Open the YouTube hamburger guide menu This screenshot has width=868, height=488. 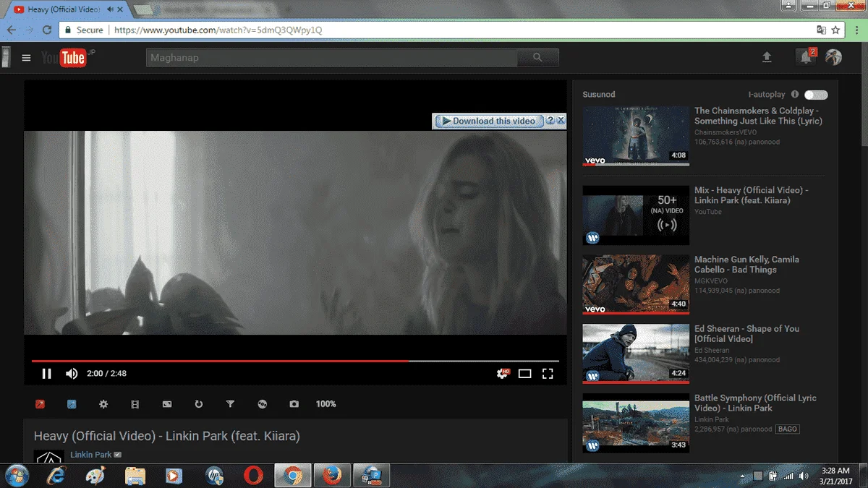(27, 58)
